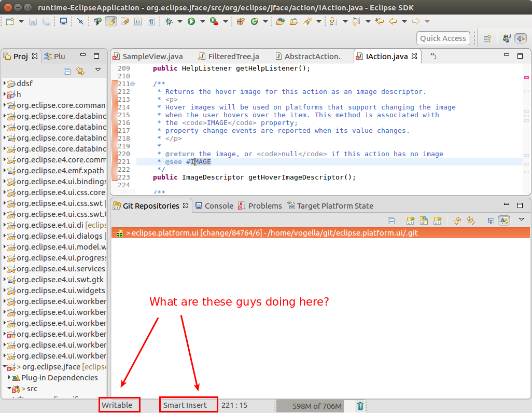The image size is (532, 413).
Task: Click the New Java Package icon
Action: (x=241, y=21)
